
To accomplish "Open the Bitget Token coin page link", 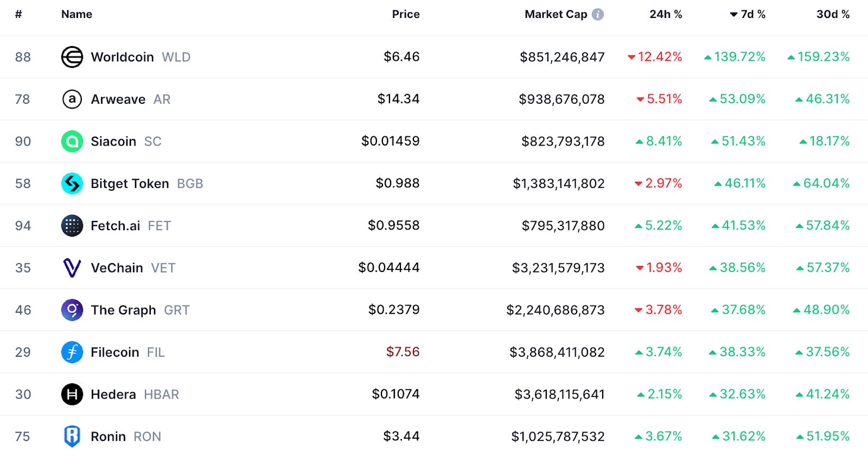I will (x=130, y=184).
